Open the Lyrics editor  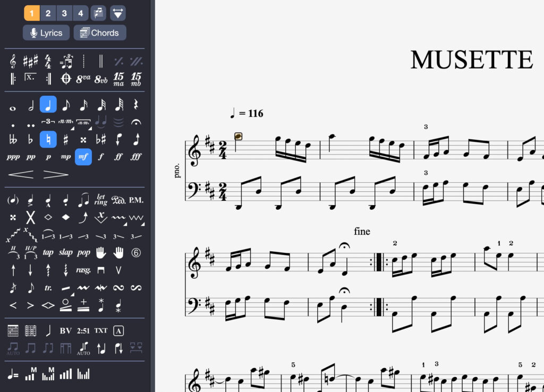click(46, 32)
